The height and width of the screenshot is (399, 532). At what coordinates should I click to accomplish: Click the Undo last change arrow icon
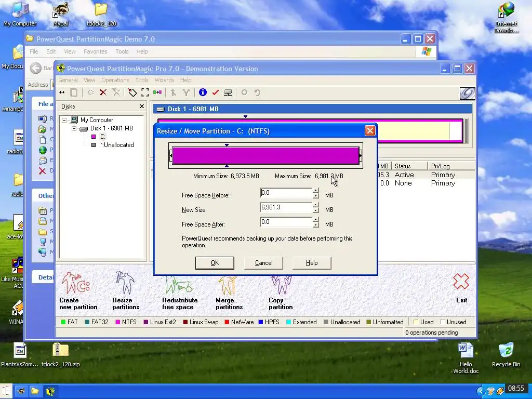(257, 92)
